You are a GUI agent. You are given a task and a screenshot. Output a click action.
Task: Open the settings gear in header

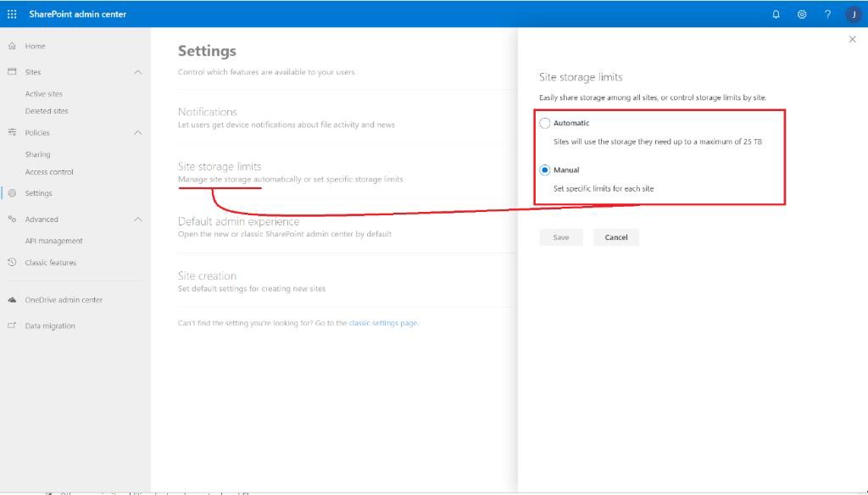[x=802, y=14]
